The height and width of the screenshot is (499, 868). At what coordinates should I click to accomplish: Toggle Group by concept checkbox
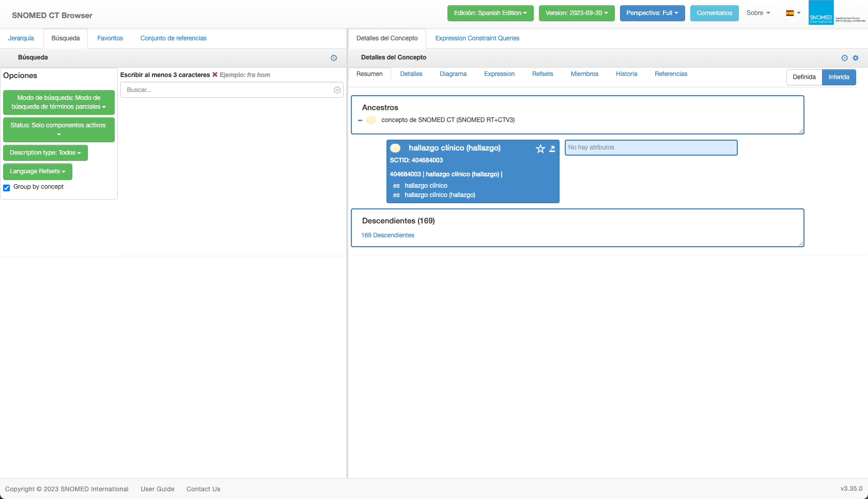(x=7, y=188)
